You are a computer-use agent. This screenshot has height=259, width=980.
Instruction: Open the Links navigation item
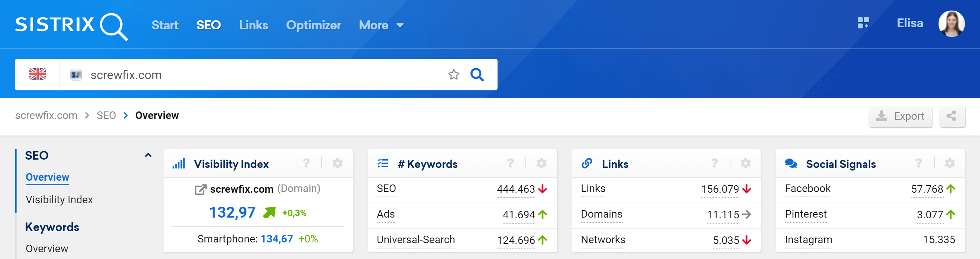click(253, 25)
